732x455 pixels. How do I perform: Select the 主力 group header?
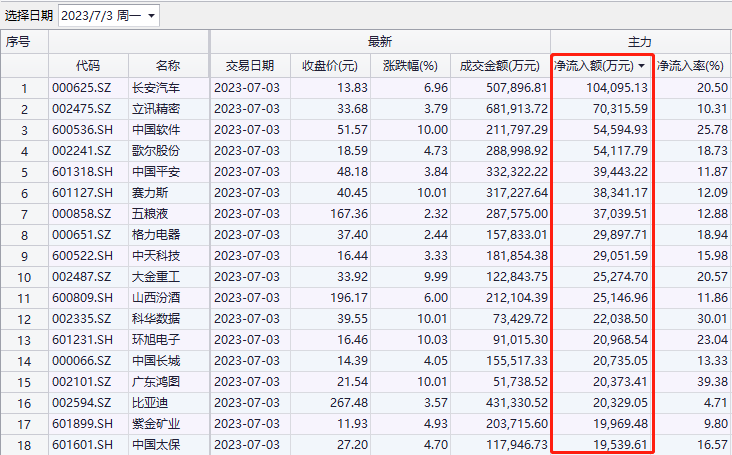[x=640, y=42]
